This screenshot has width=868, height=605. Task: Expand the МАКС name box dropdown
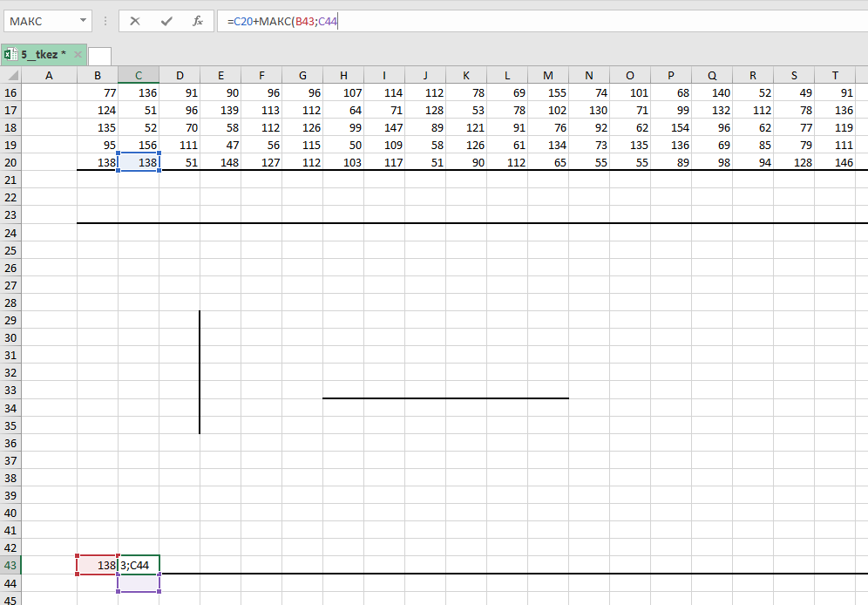[83, 21]
